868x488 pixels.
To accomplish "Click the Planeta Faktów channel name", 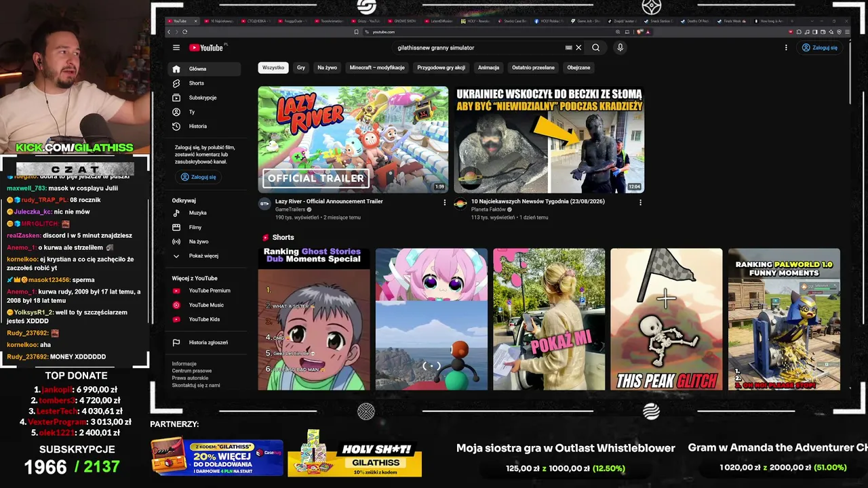I will click(488, 209).
